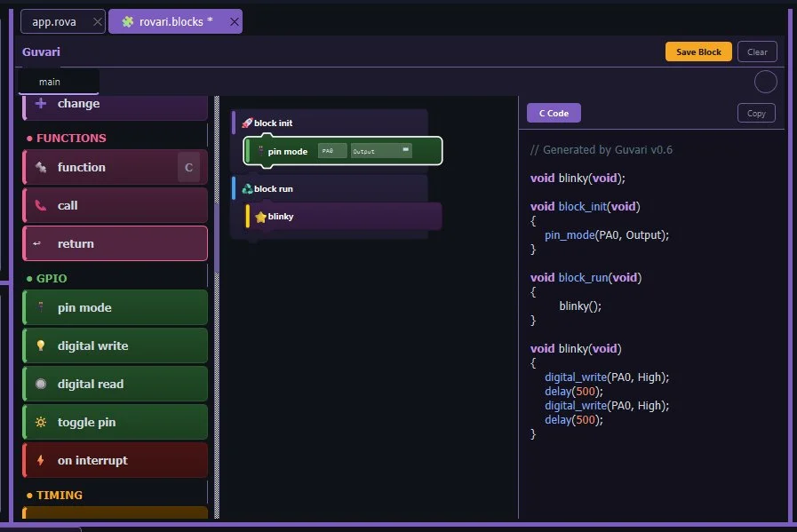Select the lightning icon of on interrupt

click(41, 460)
